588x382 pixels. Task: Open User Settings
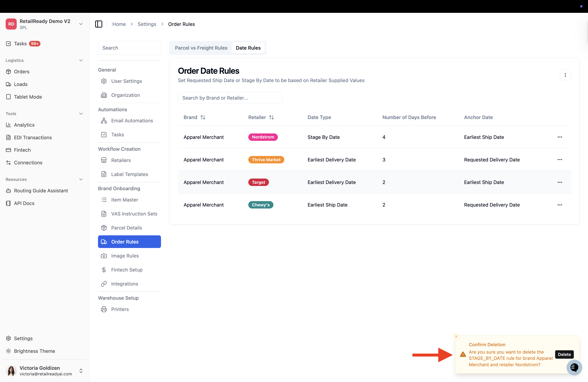click(x=129, y=81)
